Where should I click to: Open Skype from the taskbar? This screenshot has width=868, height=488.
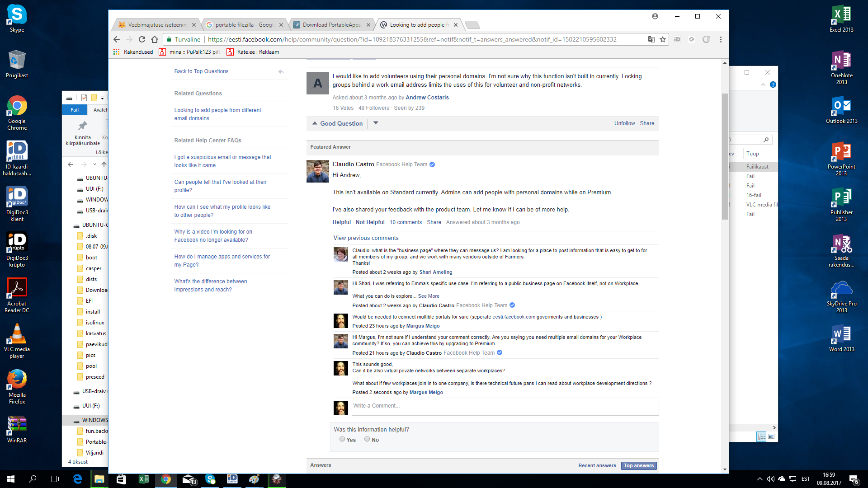pos(210,479)
